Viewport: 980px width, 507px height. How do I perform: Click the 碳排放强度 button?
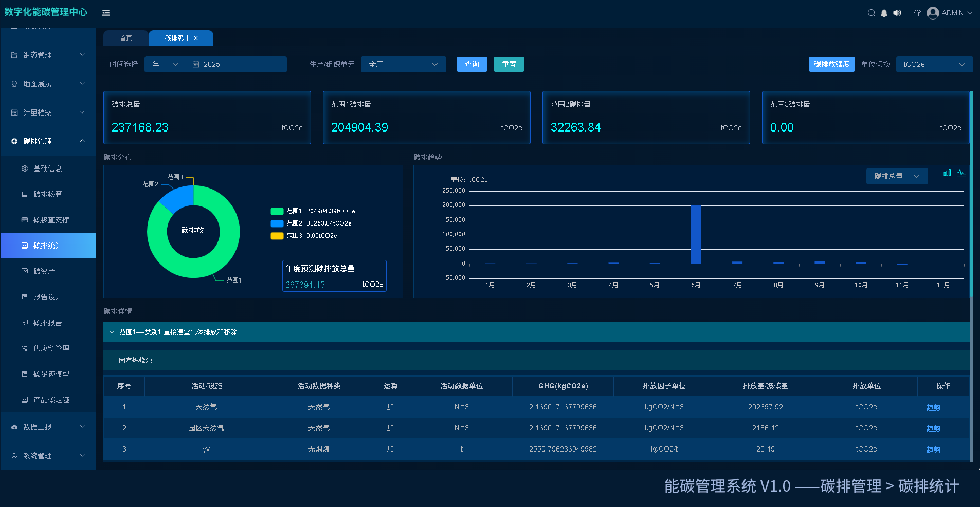tap(832, 64)
